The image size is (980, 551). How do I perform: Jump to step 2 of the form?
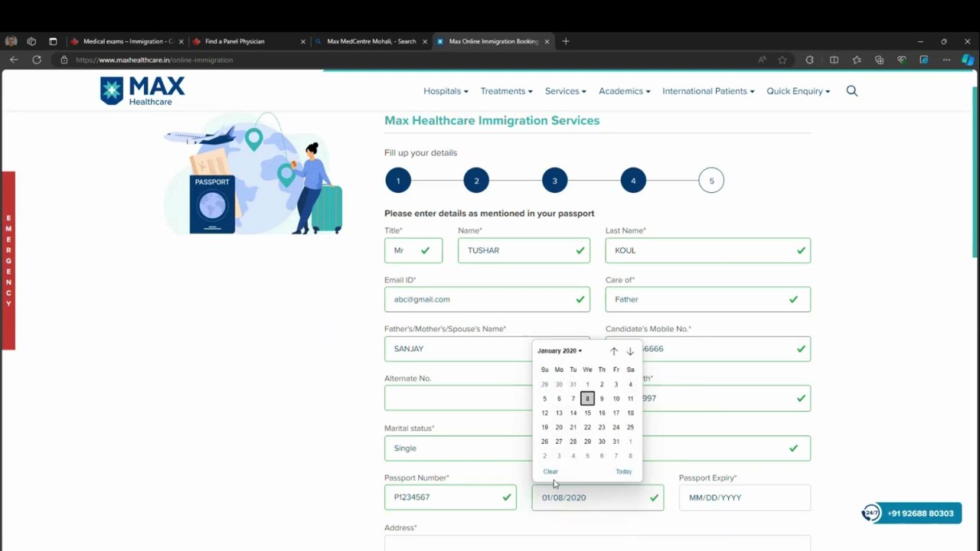click(x=476, y=181)
